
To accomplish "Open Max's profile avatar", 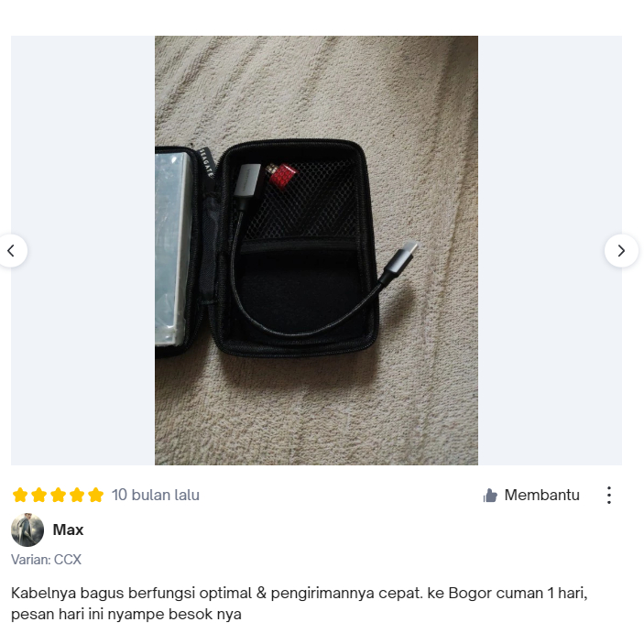I will (x=27, y=529).
